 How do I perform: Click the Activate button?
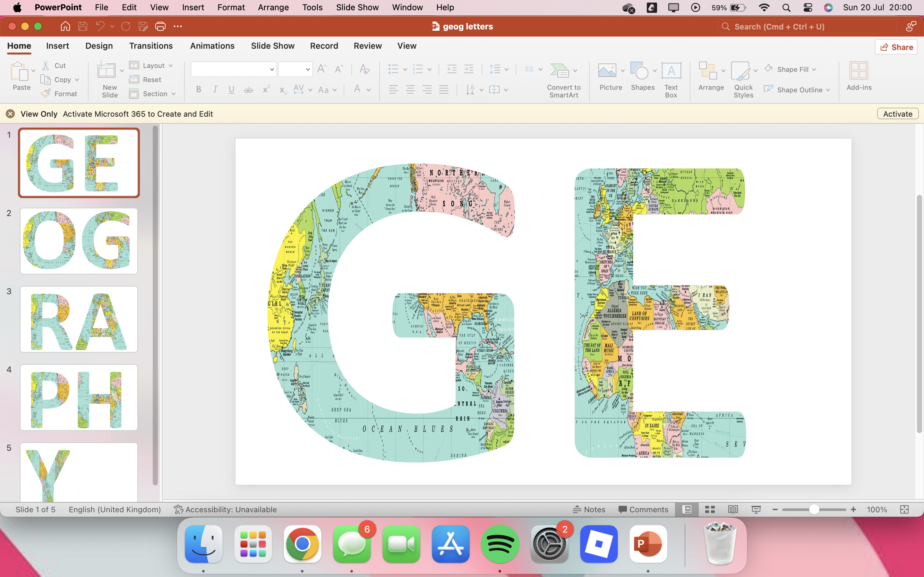[897, 114]
